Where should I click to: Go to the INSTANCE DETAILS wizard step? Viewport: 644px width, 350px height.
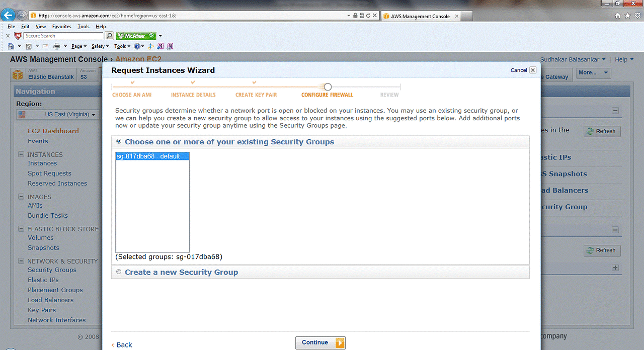pyautogui.click(x=193, y=95)
